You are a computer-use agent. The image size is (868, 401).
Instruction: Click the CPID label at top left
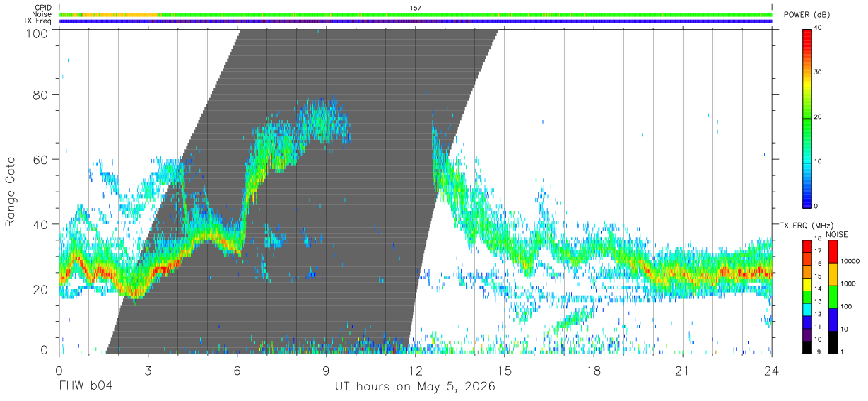[42, 8]
